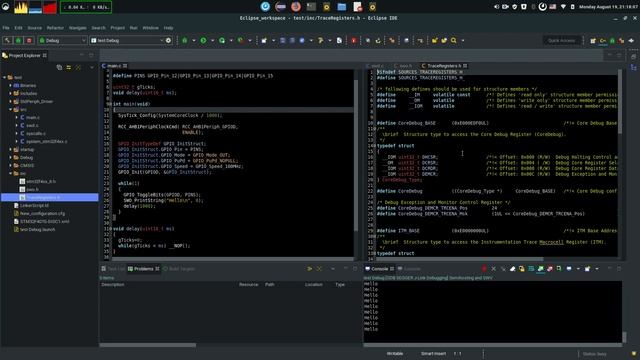Toggle Link with Editor in Project Explorer
Viewport: 640px width, 360px height.
(69, 67)
